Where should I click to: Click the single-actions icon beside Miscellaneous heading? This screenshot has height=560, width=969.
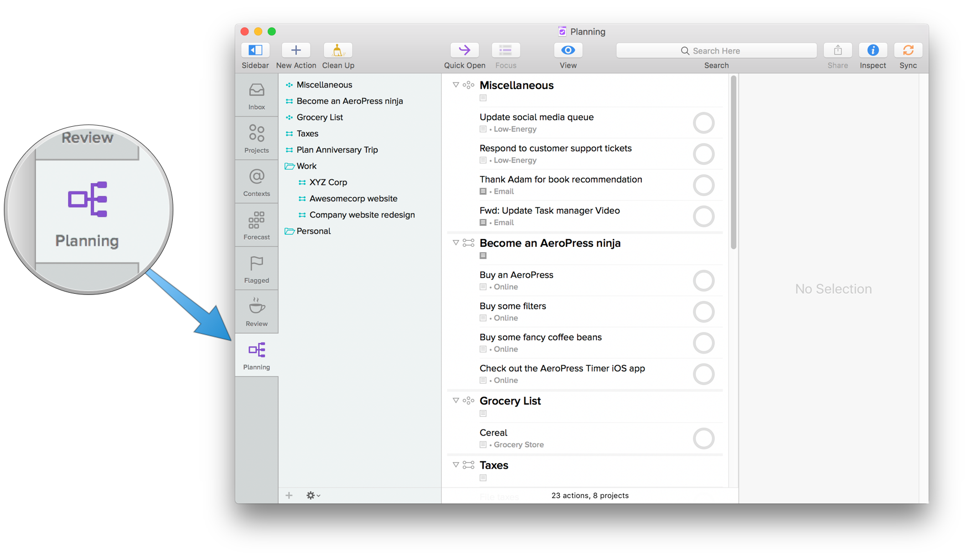tap(468, 85)
